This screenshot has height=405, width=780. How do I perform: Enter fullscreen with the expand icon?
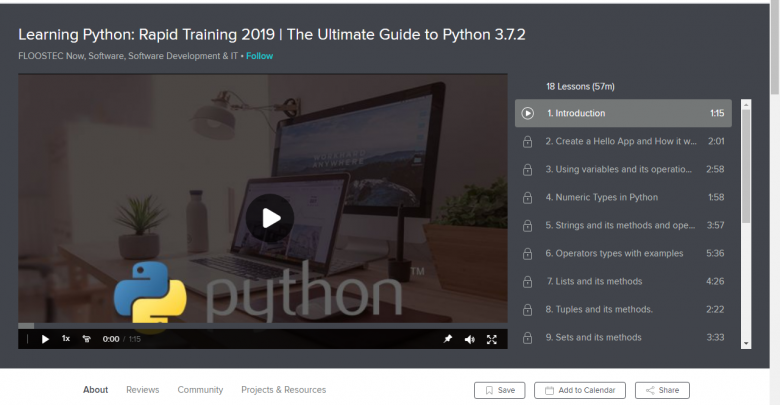(x=491, y=339)
